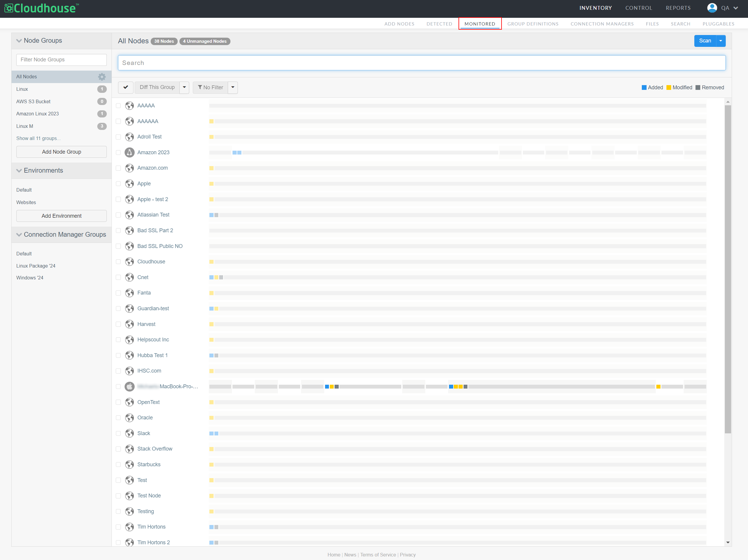Click the Scan button
The image size is (748, 560).
point(705,41)
